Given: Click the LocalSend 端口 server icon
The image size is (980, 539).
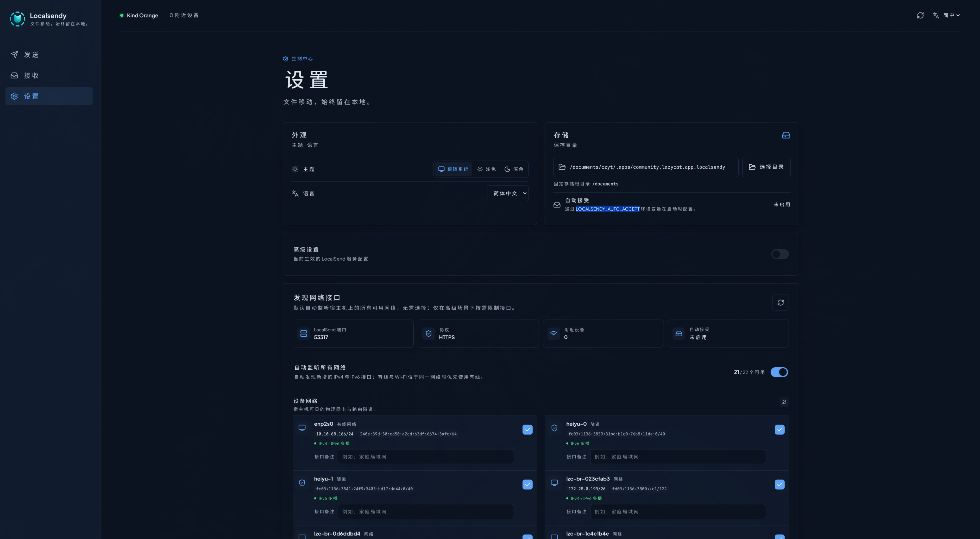Looking at the screenshot, I should point(304,333).
